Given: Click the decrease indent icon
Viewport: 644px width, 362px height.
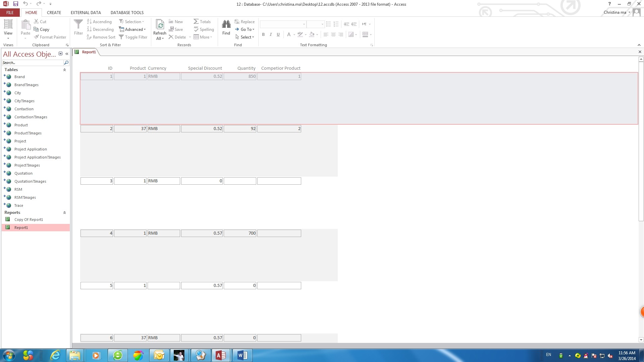Looking at the screenshot, I should coord(354,24).
